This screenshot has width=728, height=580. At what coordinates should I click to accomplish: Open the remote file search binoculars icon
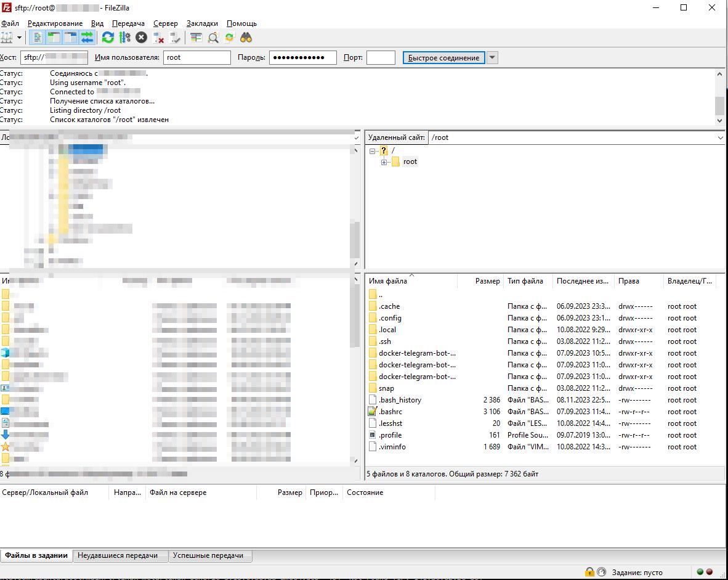pos(246,38)
